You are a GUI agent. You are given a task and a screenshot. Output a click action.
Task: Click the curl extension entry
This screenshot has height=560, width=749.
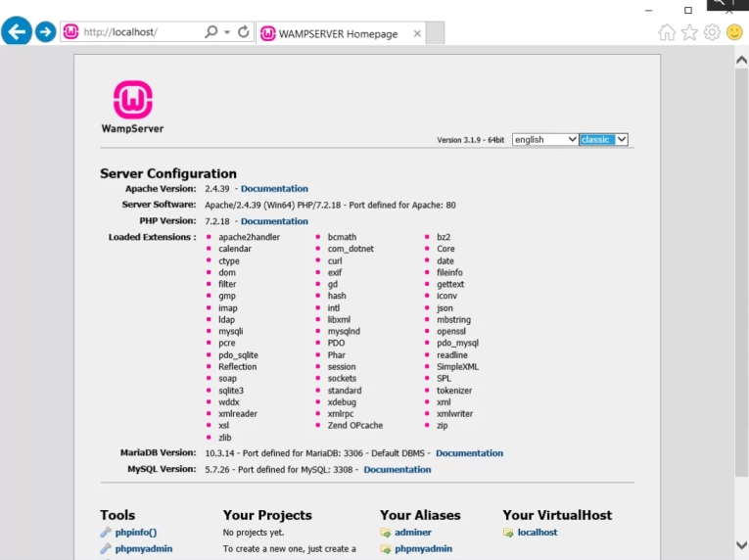[x=335, y=260]
